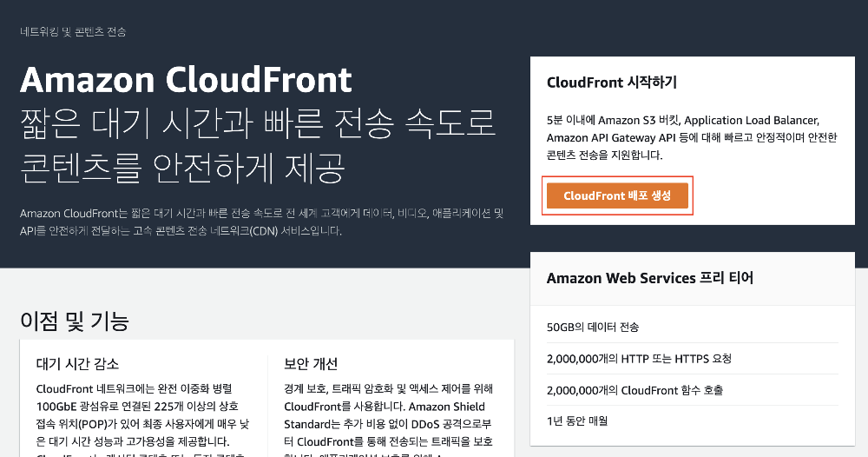The height and width of the screenshot is (457, 868).
Task: Open the 네트워킹 및 콘텐츠 전송 breadcrumb
Action: coord(73,32)
